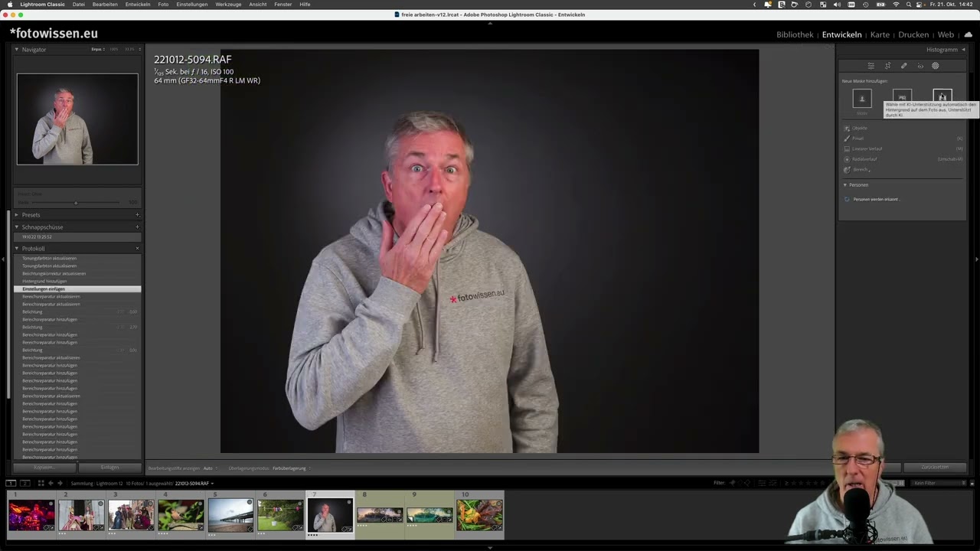
Task: Collapse the Histogramm panel
Action: click(x=963, y=50)
